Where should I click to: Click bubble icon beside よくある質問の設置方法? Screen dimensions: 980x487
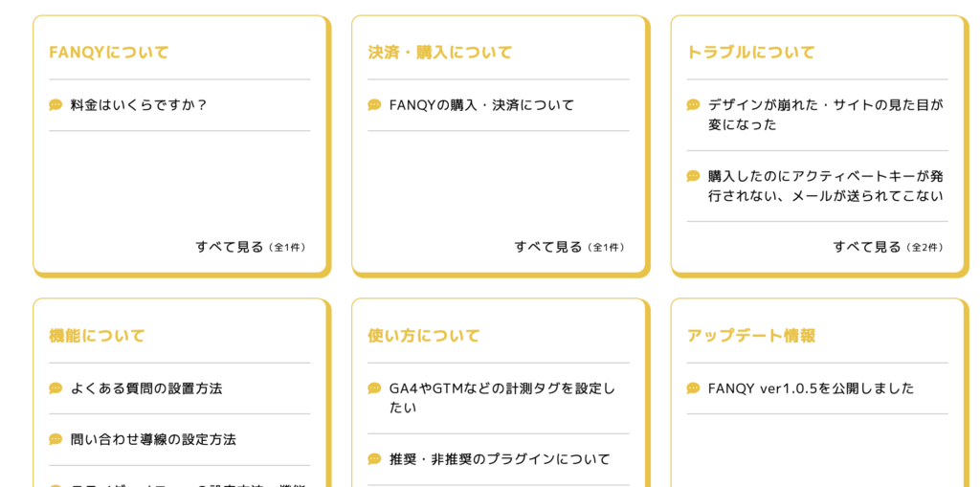pyautogui.click(x=56, y=388)
